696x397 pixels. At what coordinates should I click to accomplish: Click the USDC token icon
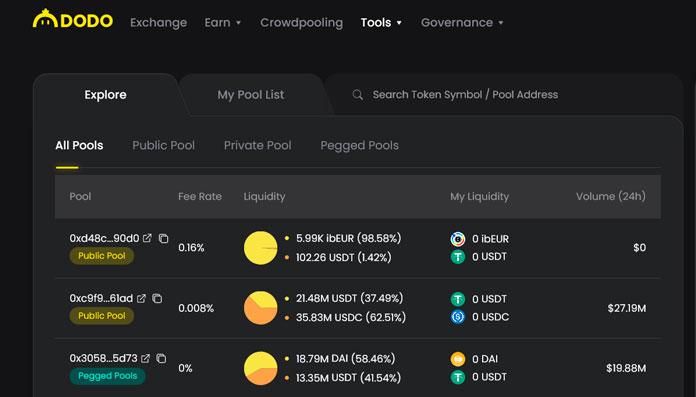(458, 317)
